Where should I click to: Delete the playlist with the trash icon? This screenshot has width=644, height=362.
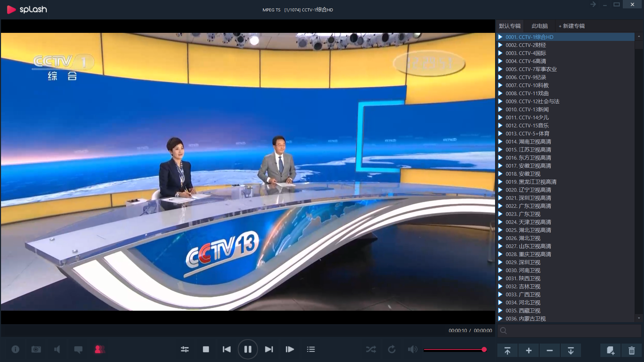pyautogui.click(x=631, y=351)
